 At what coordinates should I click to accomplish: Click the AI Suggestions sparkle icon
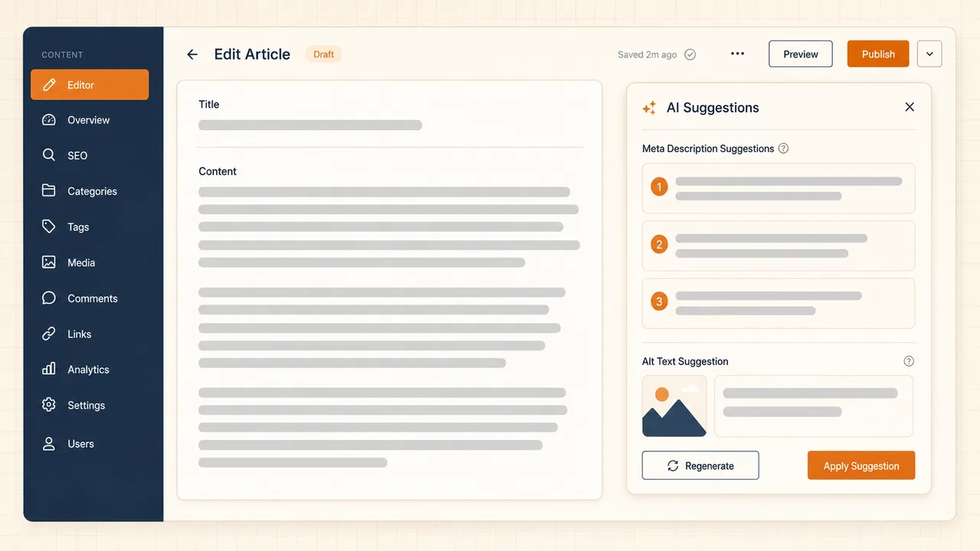(649, 108)
